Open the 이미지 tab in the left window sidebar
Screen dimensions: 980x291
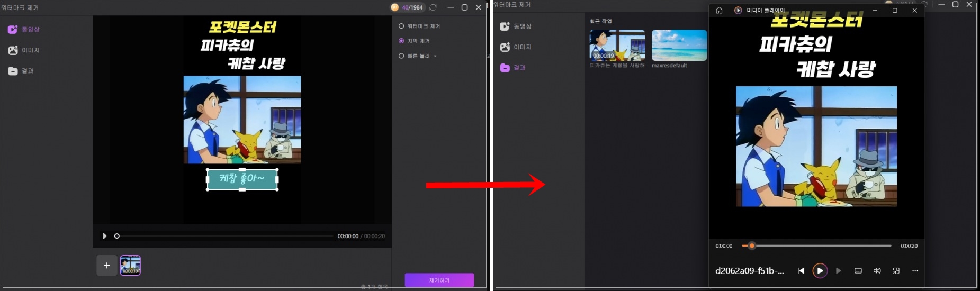pyautogui.click(x=24, y=50)
